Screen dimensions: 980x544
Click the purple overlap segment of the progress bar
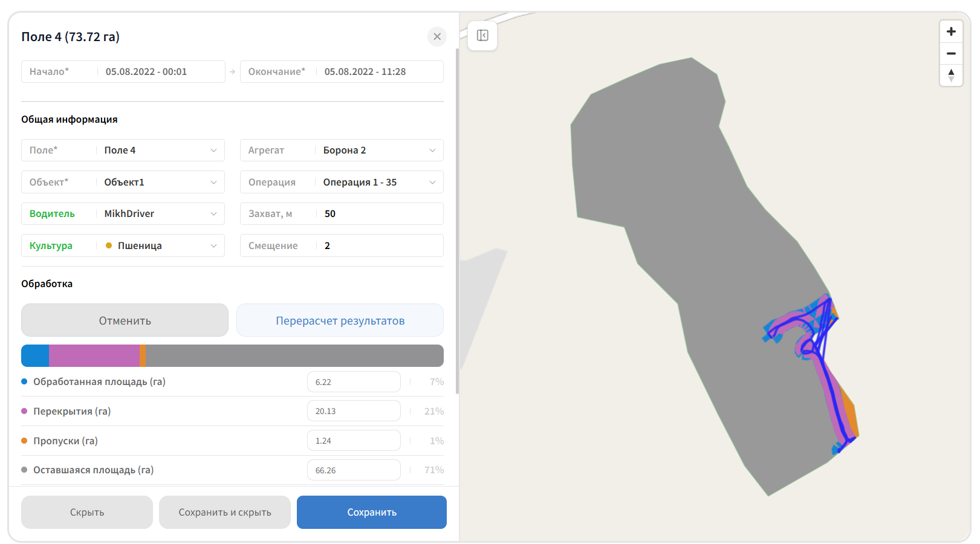pos(94,355)
